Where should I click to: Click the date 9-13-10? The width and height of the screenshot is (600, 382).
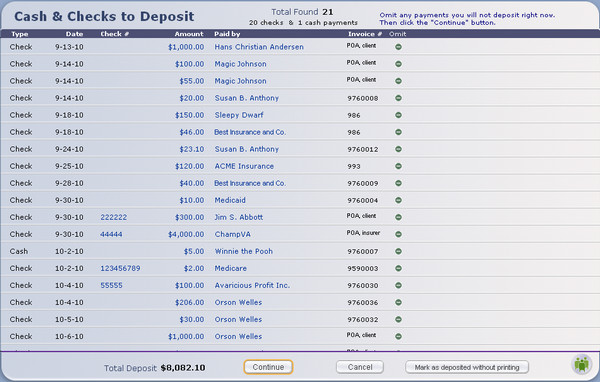(x=69, y=47)
